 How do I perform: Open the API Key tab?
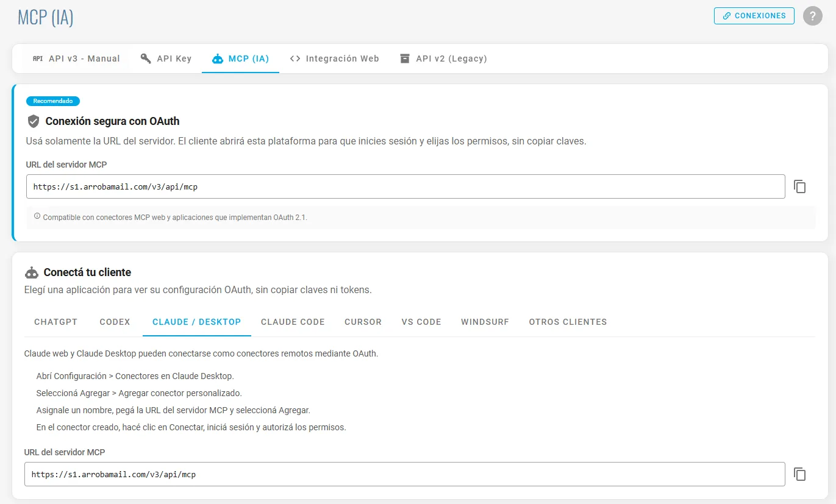(166, 59)
